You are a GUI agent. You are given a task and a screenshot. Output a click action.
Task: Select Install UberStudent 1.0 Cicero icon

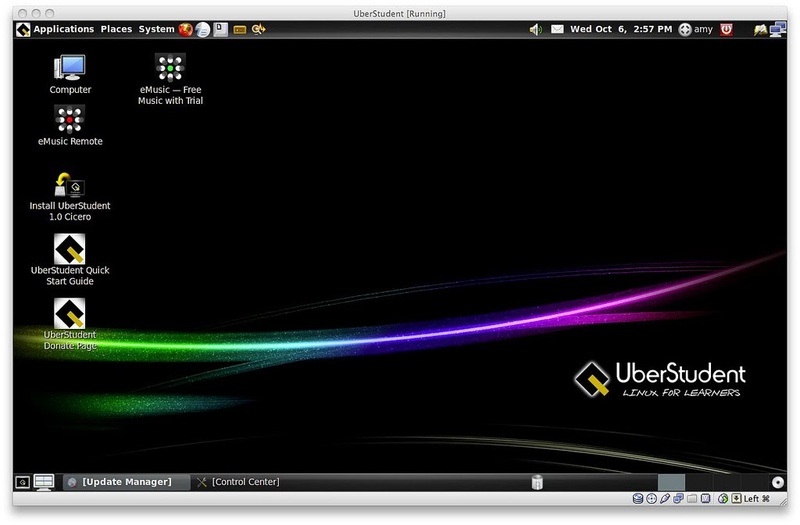tap(70, 197)
